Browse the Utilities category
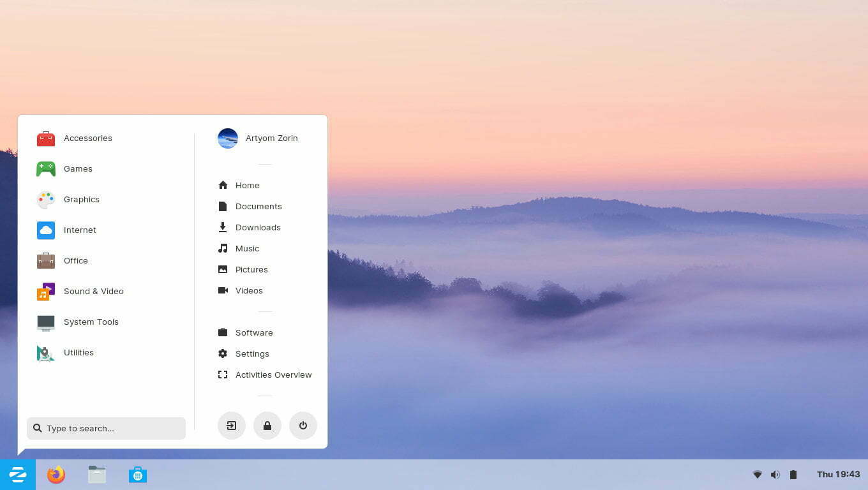The width and height of the screenshot is (868, 490). pos(79,352)
